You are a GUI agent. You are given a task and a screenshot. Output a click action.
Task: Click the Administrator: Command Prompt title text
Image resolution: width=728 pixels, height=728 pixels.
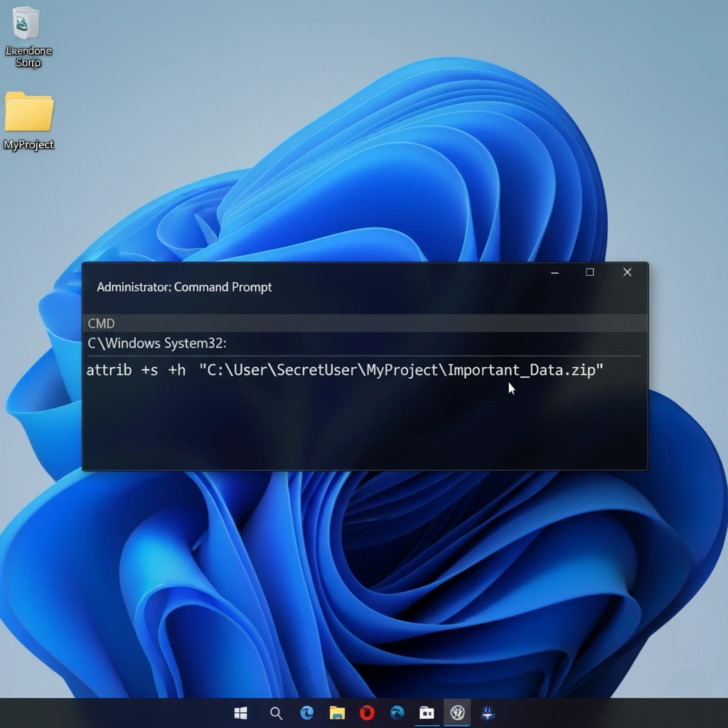coord(184,287)
